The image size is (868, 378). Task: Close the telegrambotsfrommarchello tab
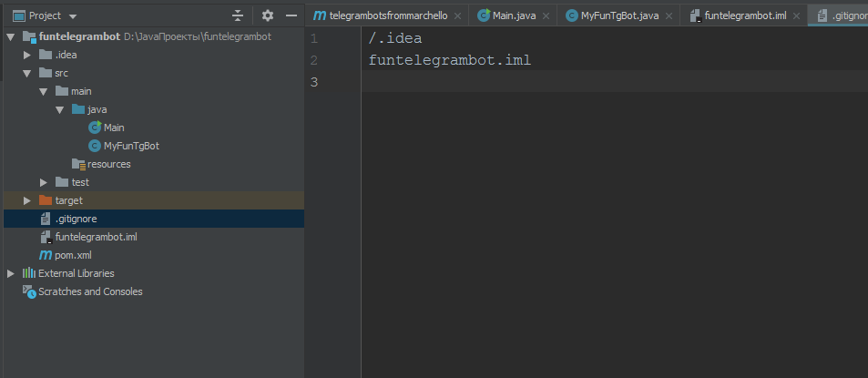tap(458, 16)
